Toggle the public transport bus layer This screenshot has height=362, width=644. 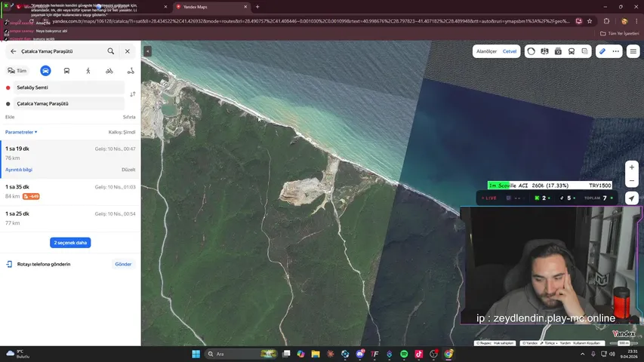click(572, 51)
